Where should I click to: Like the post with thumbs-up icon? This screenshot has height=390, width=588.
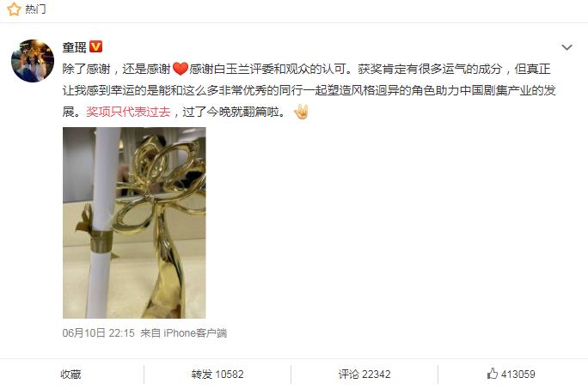point(493,373)
